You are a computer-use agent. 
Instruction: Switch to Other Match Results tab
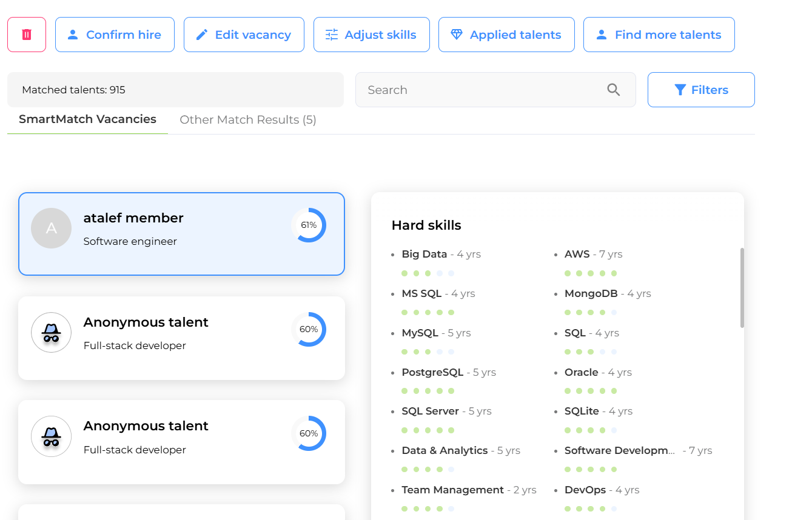248,120
